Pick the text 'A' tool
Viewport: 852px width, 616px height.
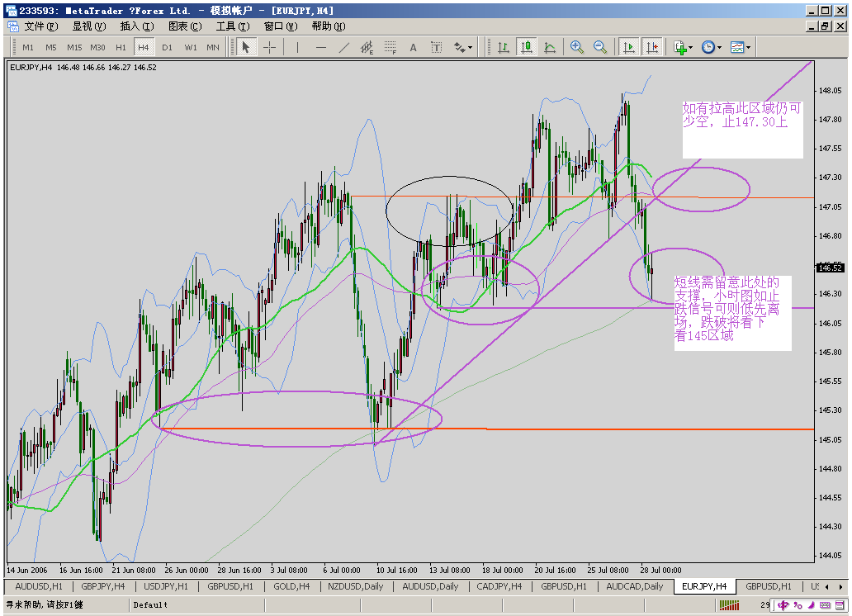pos(413,48)
